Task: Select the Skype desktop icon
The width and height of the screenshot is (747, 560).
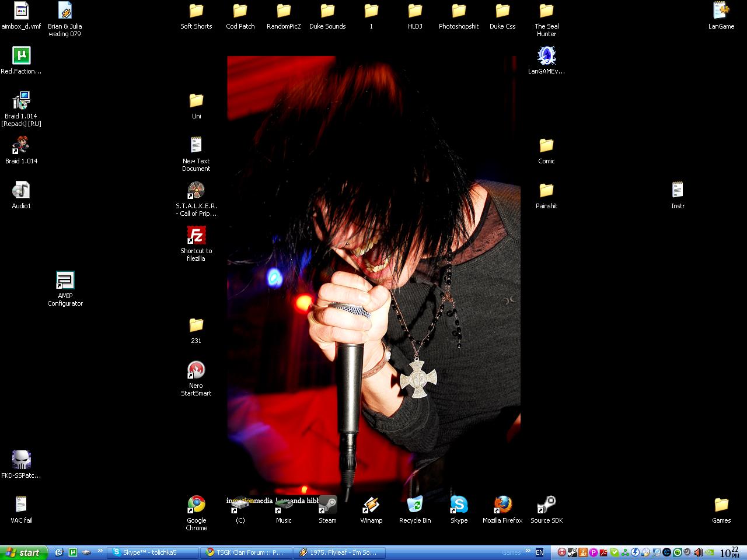Action: pos(459,505)
